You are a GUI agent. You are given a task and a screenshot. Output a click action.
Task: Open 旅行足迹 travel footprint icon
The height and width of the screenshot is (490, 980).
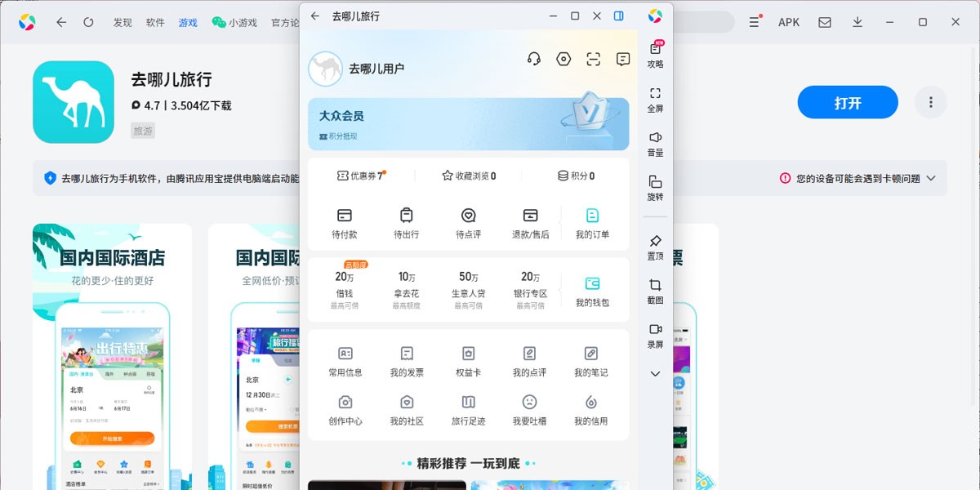[466, 408]
